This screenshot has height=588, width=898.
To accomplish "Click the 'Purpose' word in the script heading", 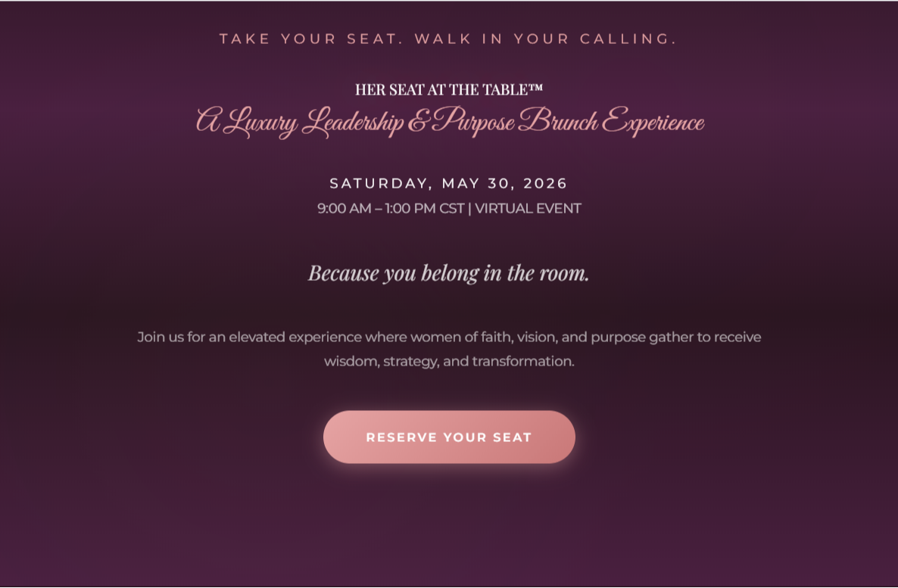I will [474, 122].
